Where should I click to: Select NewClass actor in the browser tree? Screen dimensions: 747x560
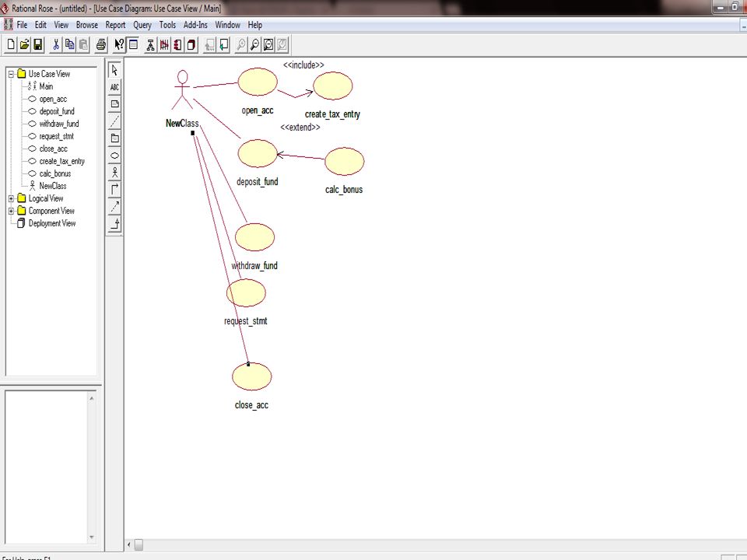coord(52,186)
